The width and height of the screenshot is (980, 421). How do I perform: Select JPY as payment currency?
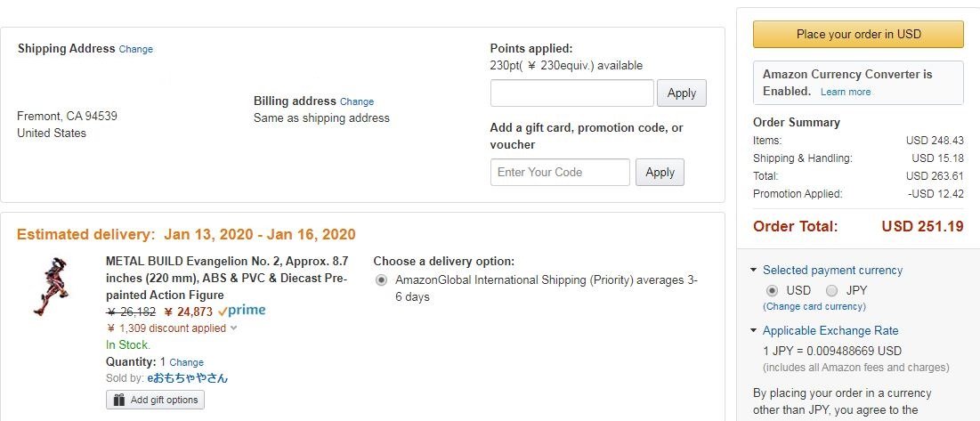832,290
